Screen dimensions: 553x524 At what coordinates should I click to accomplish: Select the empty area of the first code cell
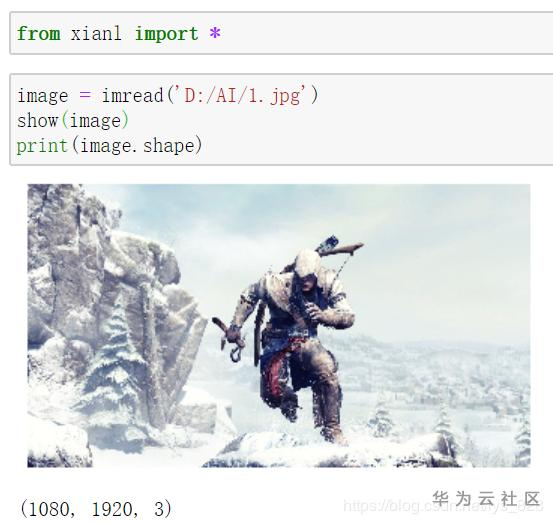pyautogui.click(x=388, y=33)
